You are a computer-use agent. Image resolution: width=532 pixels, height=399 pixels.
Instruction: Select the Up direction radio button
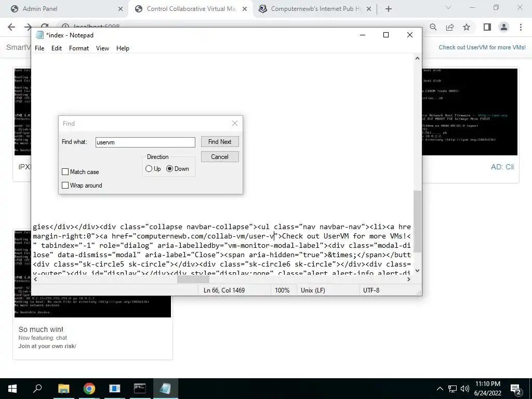(x=149, y=169)
